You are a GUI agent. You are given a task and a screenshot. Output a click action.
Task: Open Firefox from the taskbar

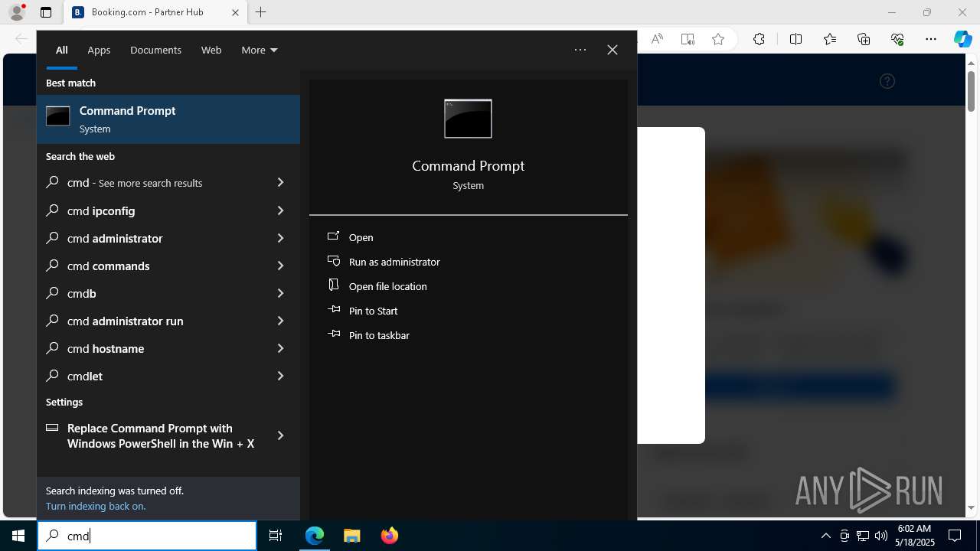coord(390,536)
